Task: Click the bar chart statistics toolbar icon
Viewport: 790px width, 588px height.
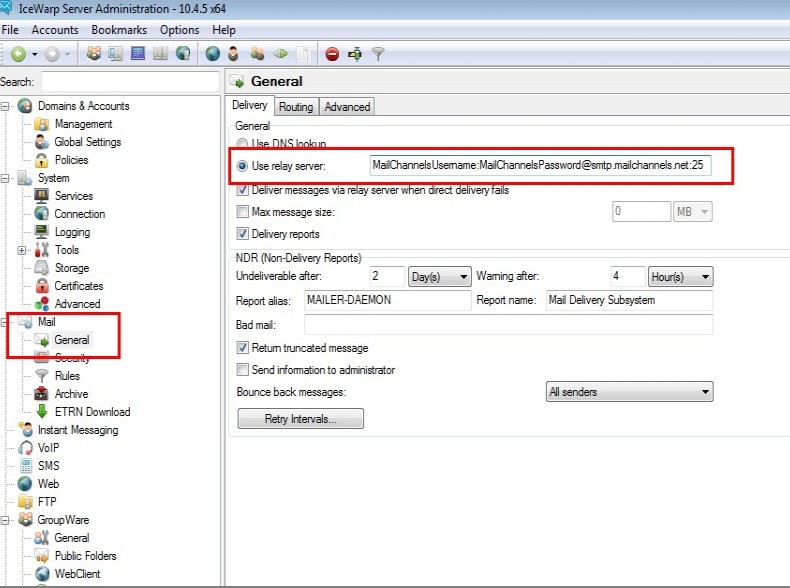Action: tap(160, 53)
